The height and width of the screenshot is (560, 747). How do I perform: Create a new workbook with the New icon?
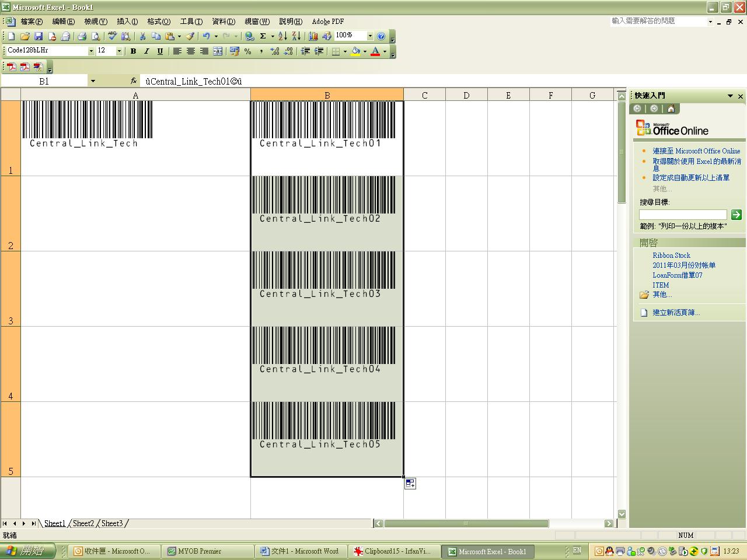click(11, 36)
